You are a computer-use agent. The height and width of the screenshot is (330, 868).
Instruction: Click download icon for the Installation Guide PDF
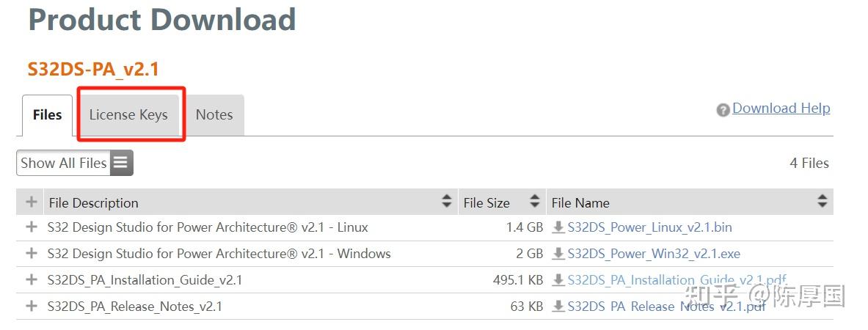(558, 280)
